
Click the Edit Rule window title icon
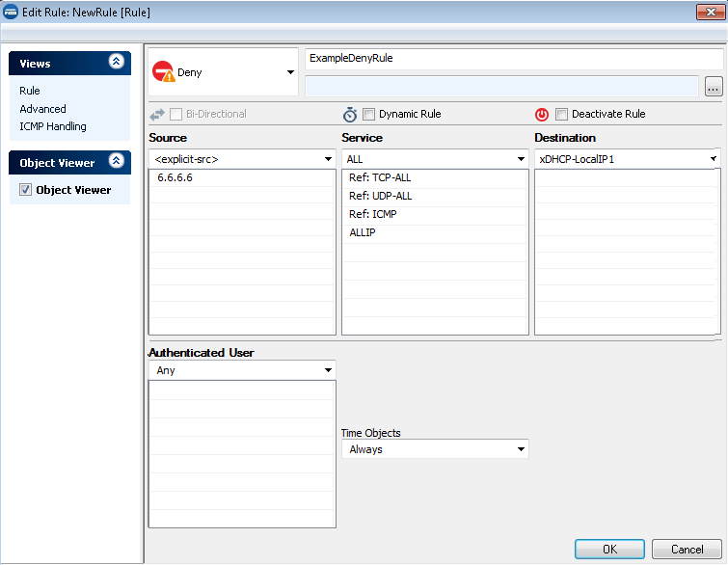pos(11,13)
